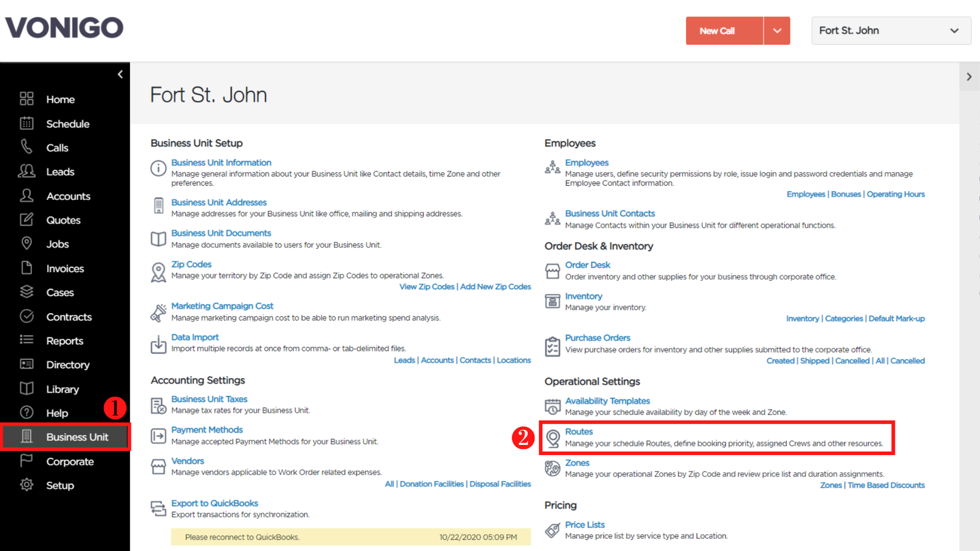Click 'Please reconnect to QuickBooks.' notice

click(242, 537)
